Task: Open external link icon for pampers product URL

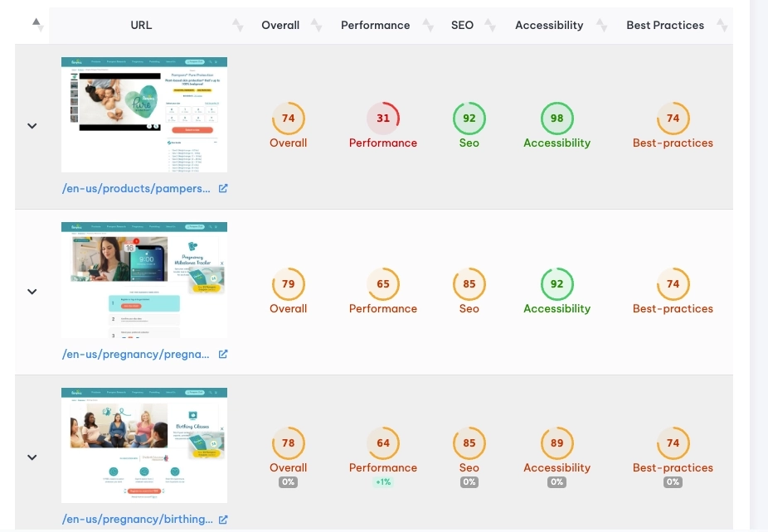Action: [223, 189]
